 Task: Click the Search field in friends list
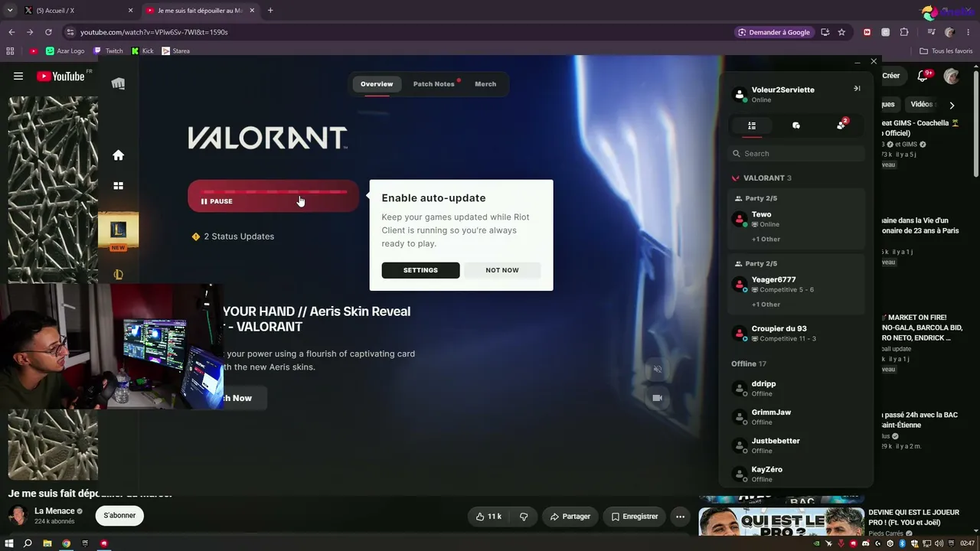click(x=796, y=154)
